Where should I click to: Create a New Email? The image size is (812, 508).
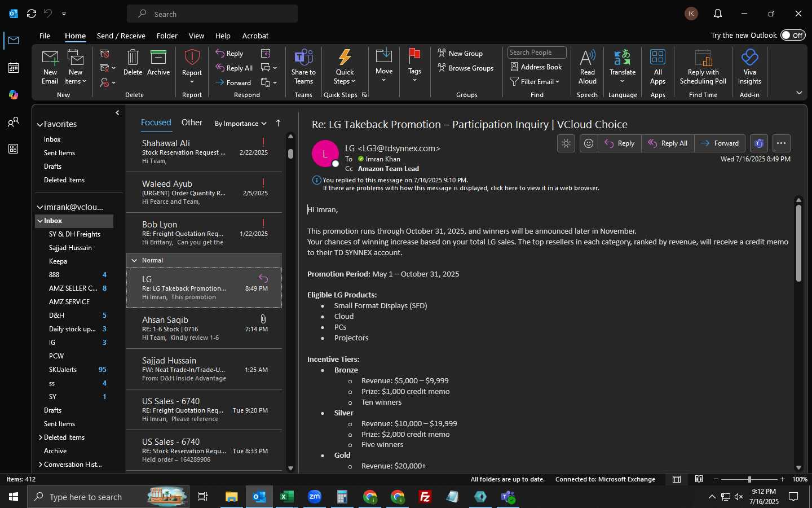point(50,67)
